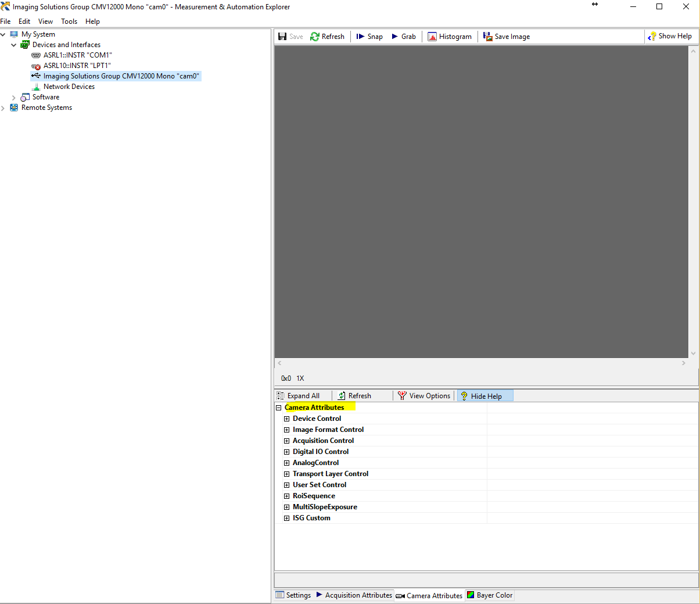Expand the Software tree node

14,97
